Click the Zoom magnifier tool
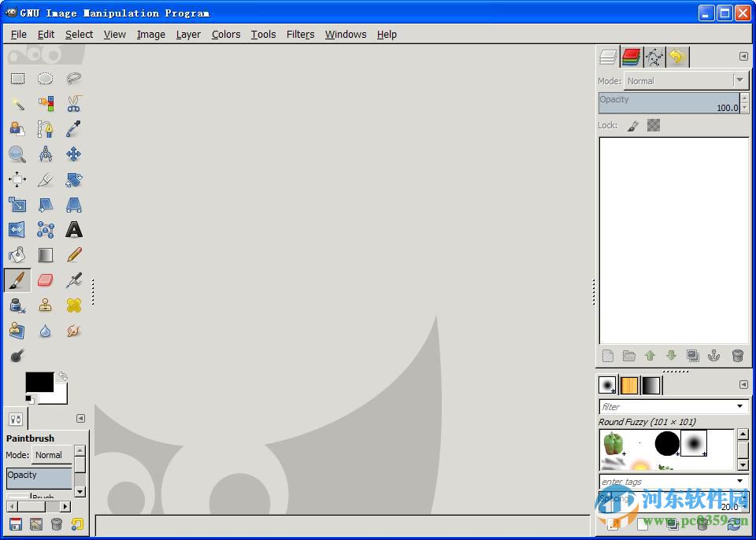 click(x=17, y=154)
